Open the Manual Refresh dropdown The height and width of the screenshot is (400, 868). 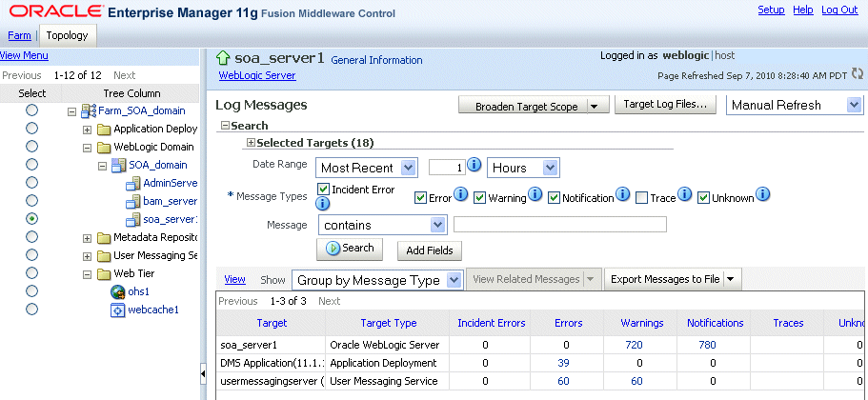pyautogui.click(x=795, y=105)
